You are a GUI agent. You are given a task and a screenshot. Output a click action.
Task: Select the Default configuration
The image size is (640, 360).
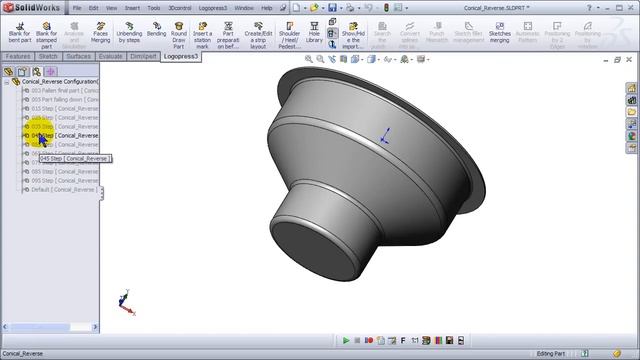pyautogui.click(x=61, y=189)
